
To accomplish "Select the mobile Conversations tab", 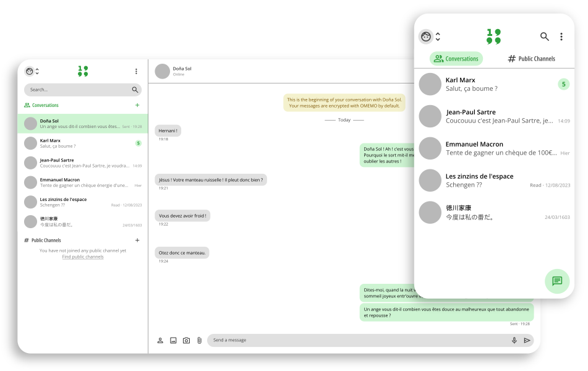I will [x=456, y=59].
